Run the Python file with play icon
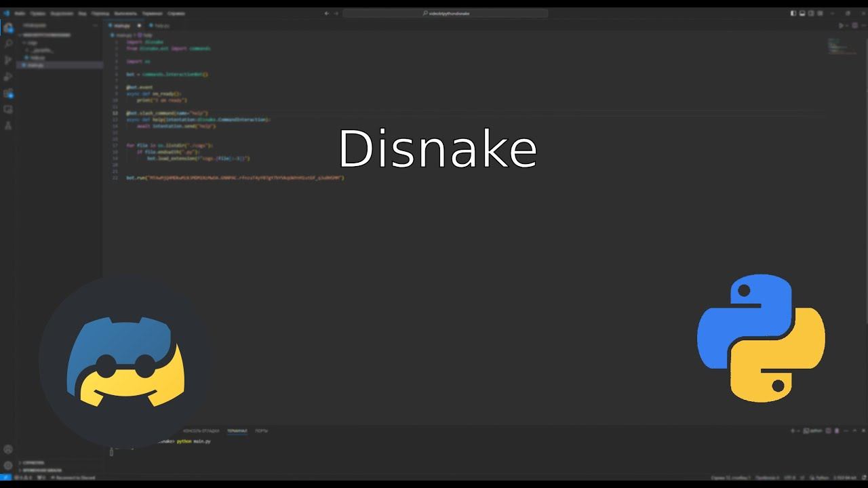Viewport: 868px width, 488px height. (842, 26)
